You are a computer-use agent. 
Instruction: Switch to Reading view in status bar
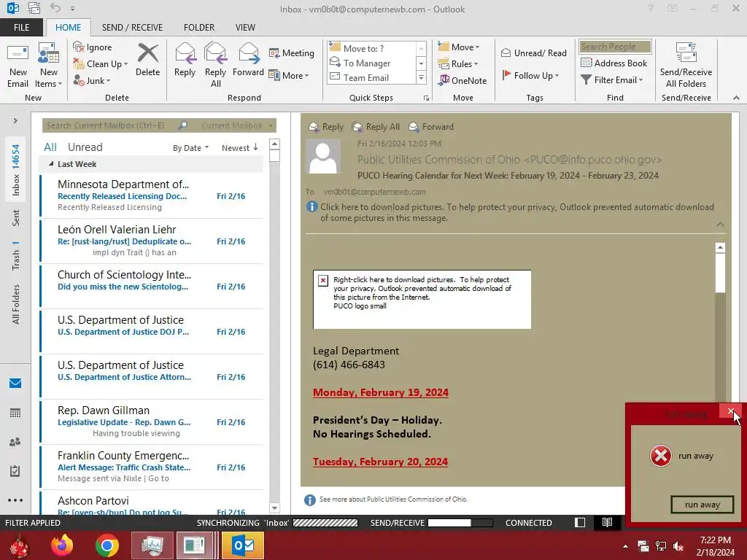click(607, 522)
